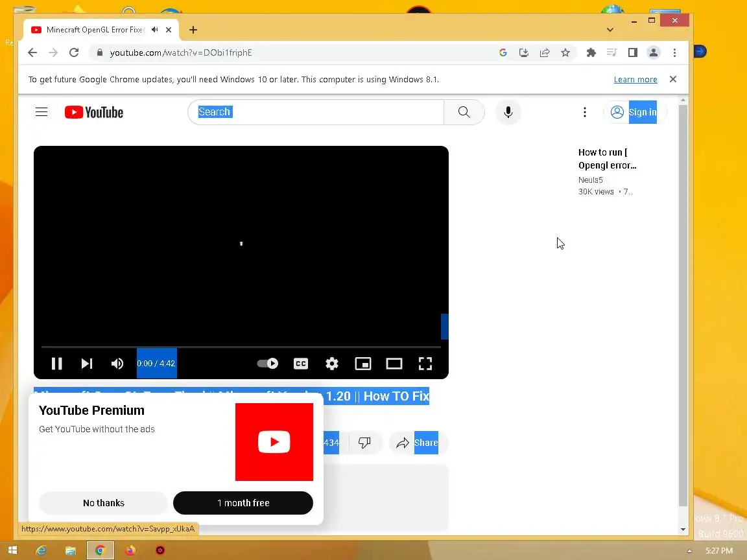The image size is (747, 560).
Task: Go to YouTube home logo
Action: [94, 112]
